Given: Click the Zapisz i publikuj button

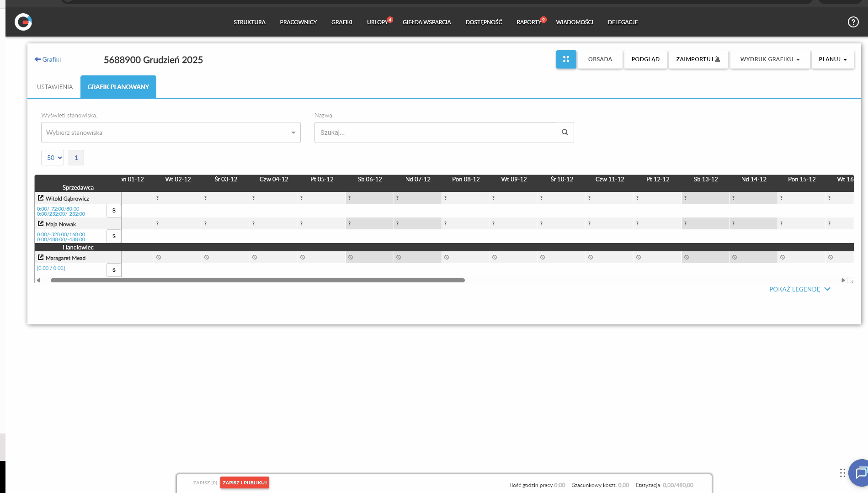Looking at the screenshot, I should [x=245, y=482].
